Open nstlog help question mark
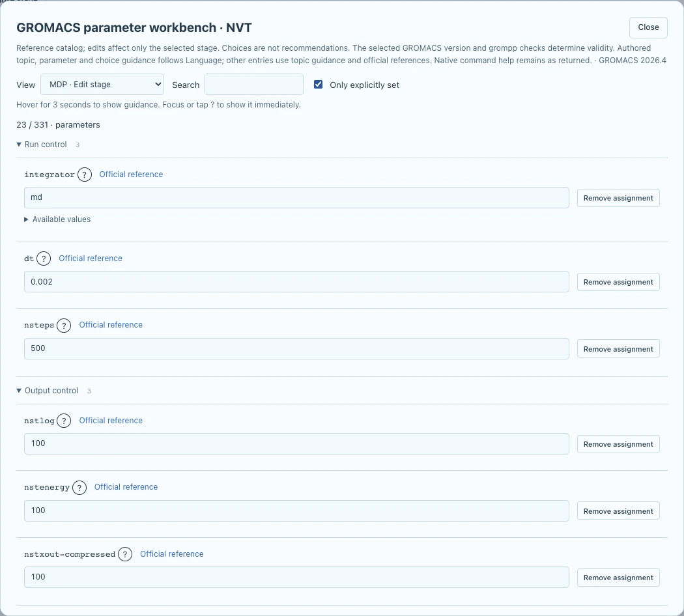This screenshot has width=684, height=616. click(x=64, y=421)
